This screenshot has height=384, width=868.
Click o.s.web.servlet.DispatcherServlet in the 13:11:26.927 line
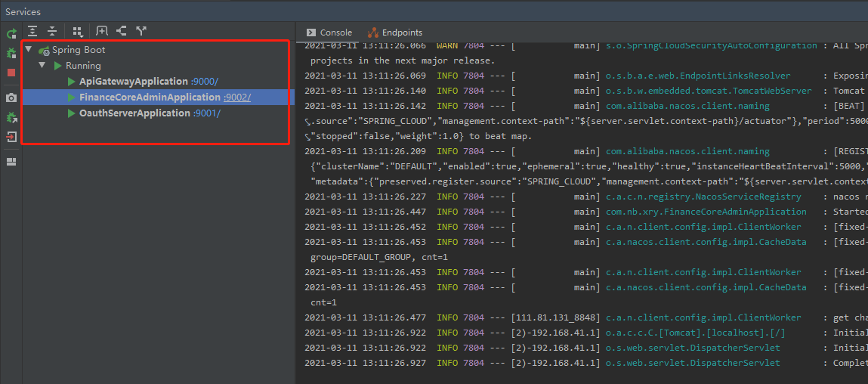[x=693, y=363]
